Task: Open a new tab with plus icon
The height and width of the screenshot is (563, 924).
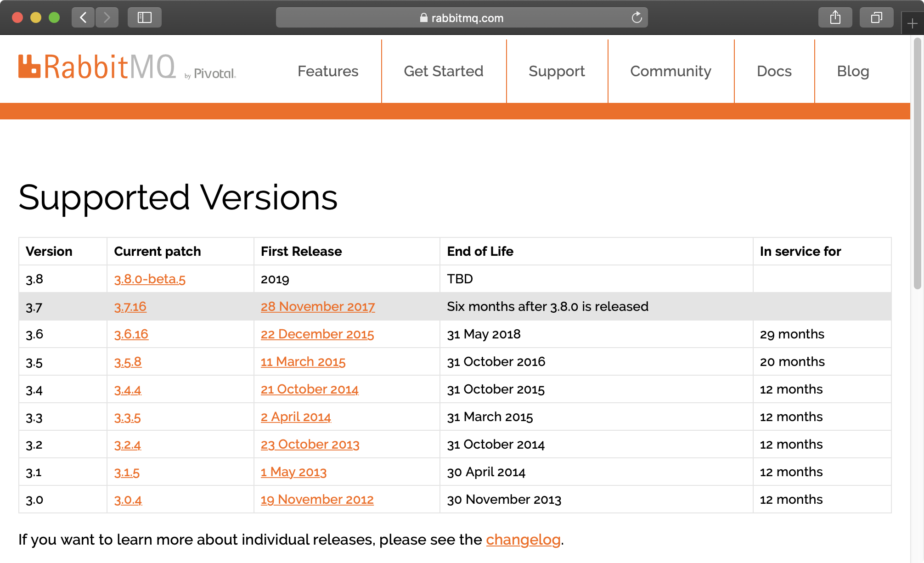Action: pyautogui.click(x=912, y=23)
